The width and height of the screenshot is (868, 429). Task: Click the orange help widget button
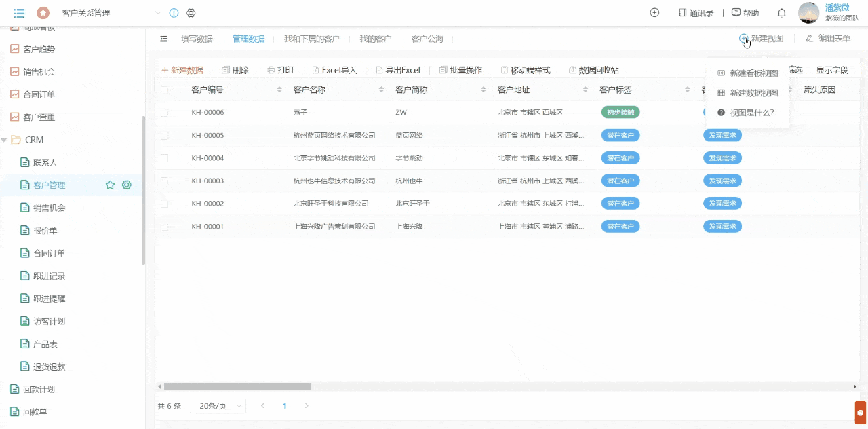click(x=861, y=412)
